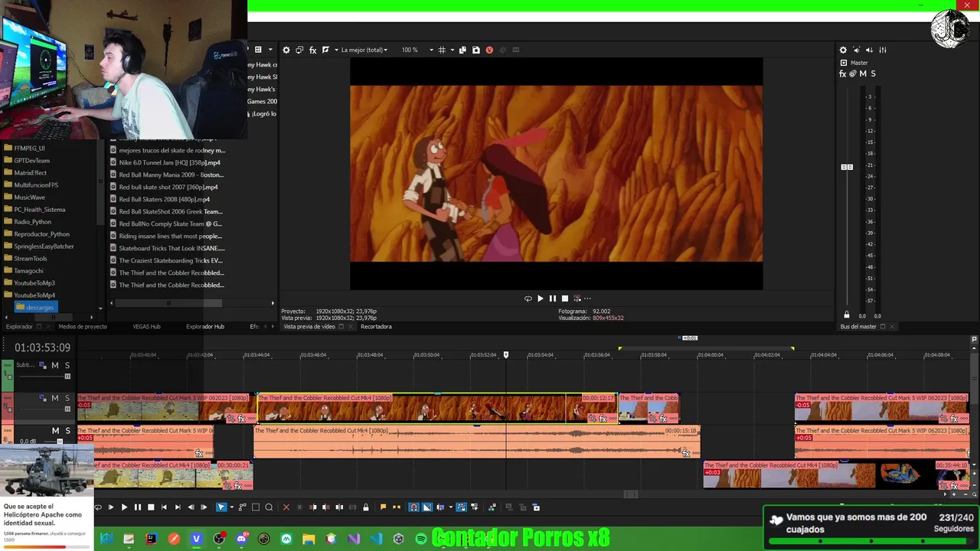Open the VEGAS Hub tab
This screenshot has width=980, height=551.
146,327
